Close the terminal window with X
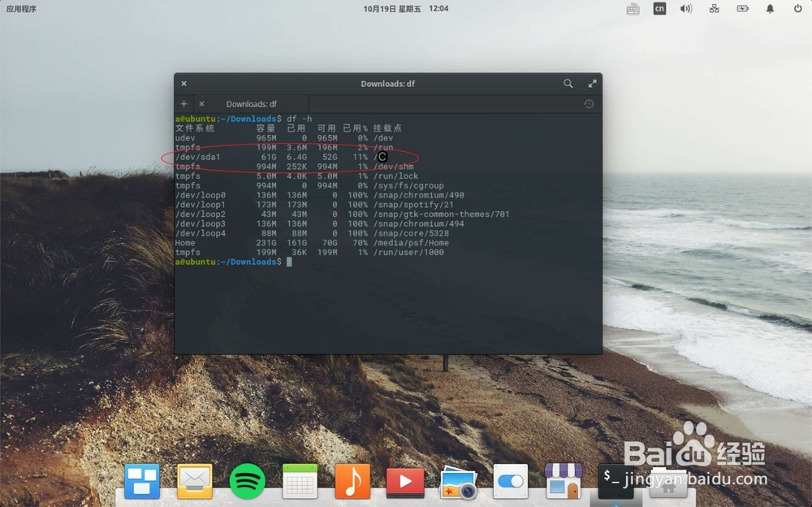Viewport: 812px width, 507px height. [184, 84]
